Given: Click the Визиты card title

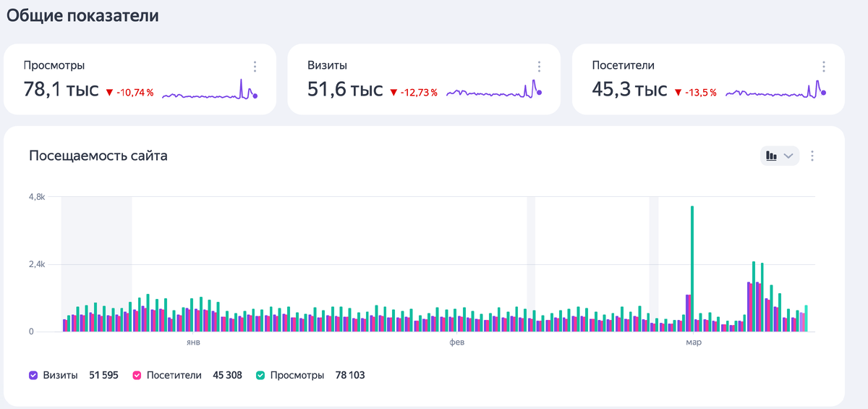Looking at the screenshot, I should [328, 65].
